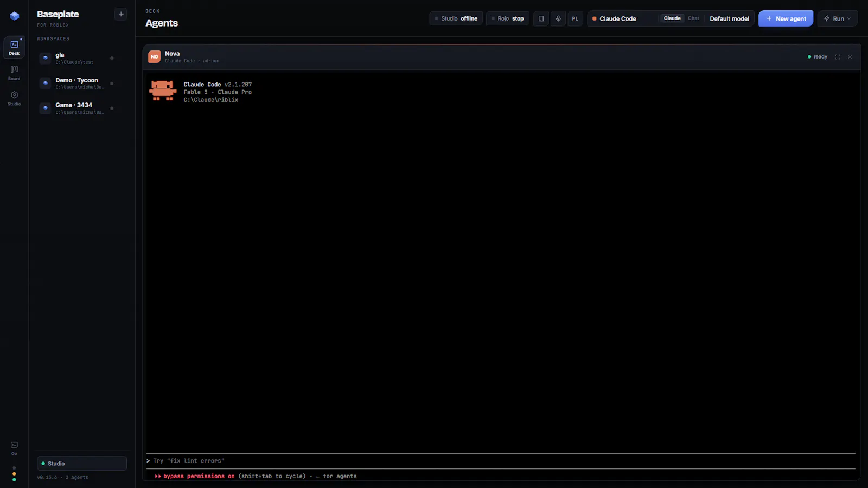Click the Agents heading
Screen dimensions: 868x488
(x=162, y=23)
